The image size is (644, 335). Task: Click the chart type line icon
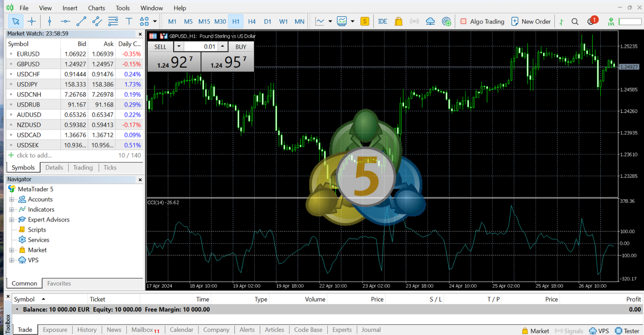(320, 21)
